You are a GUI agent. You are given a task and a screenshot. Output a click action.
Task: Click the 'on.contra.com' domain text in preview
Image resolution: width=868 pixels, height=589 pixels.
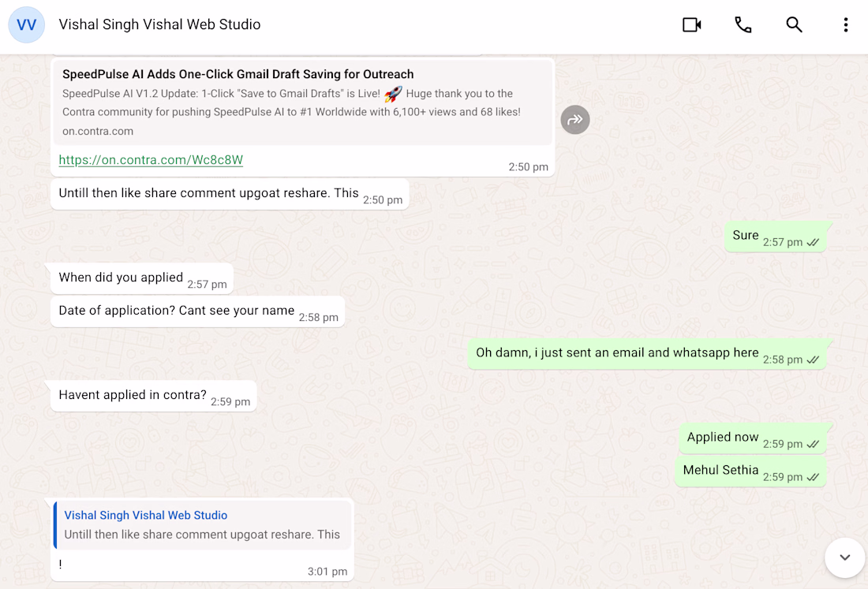point(98,131)
